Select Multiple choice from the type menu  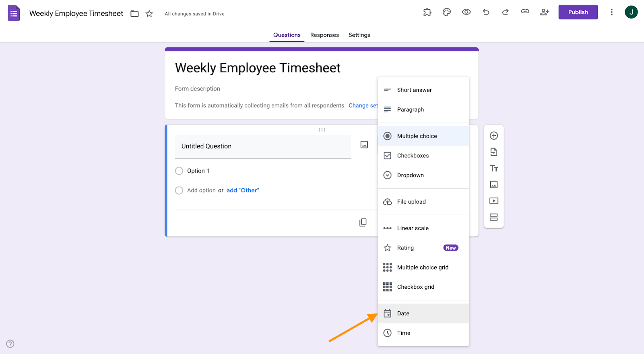click(423, 136)
